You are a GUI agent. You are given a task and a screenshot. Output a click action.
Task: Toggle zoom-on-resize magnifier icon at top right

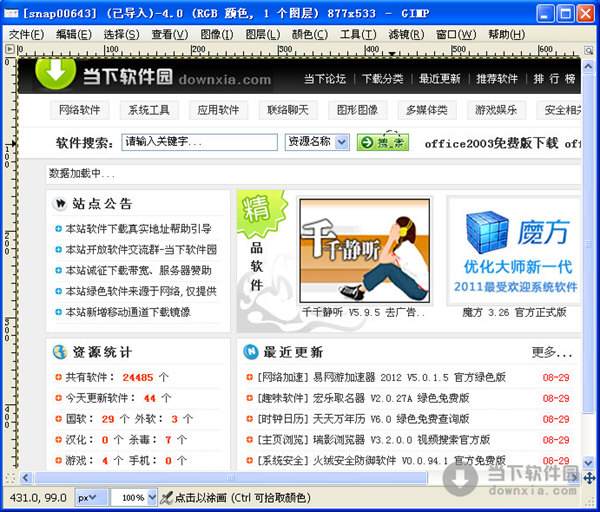[x=589, y=50]
